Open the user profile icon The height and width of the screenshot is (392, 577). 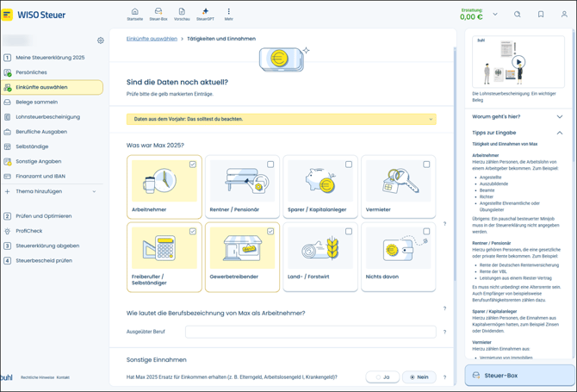(564, 15)
